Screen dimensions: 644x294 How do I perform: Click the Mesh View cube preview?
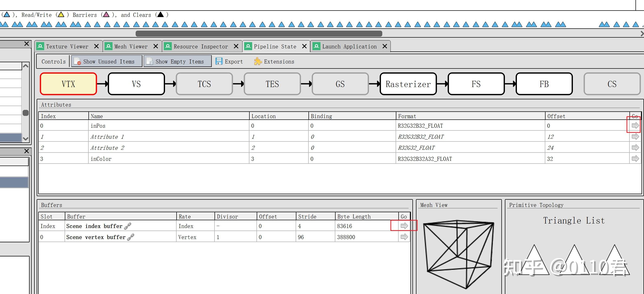point(459,253)
